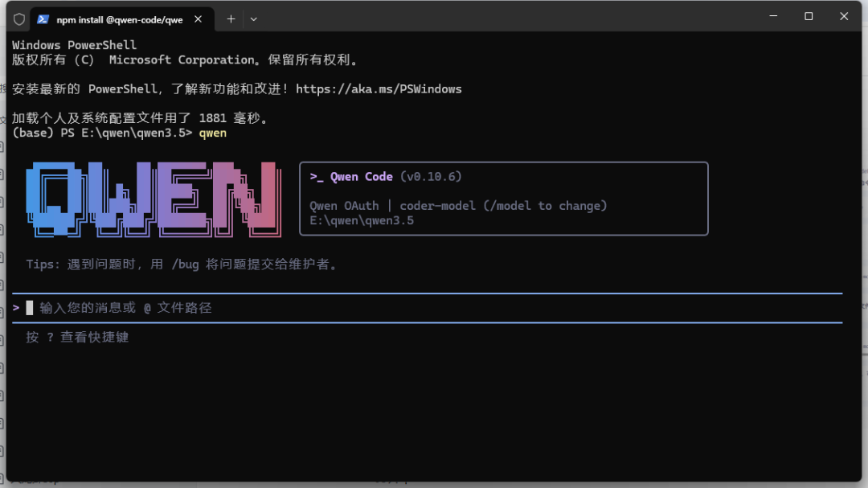The width and height of the screenshot is (868, 488).
Task: Click 'coder-model (/model to change)' text
Action: click(503, 206)
